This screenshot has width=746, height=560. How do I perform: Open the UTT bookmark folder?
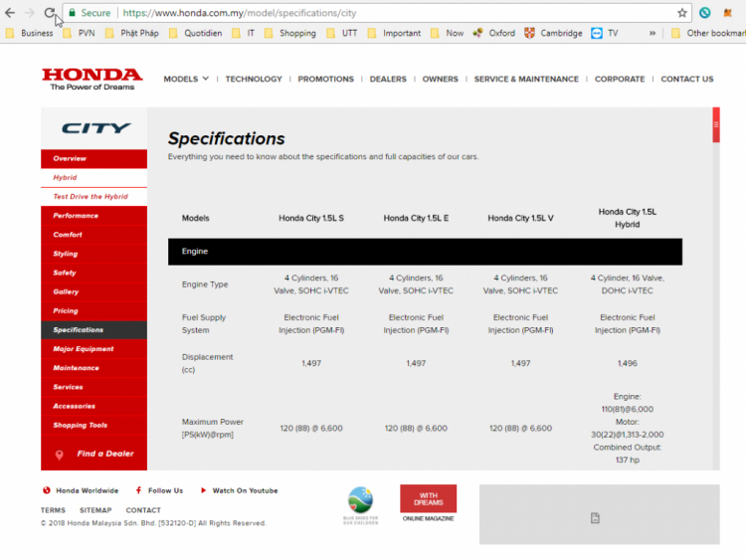[x=341, y=33]
